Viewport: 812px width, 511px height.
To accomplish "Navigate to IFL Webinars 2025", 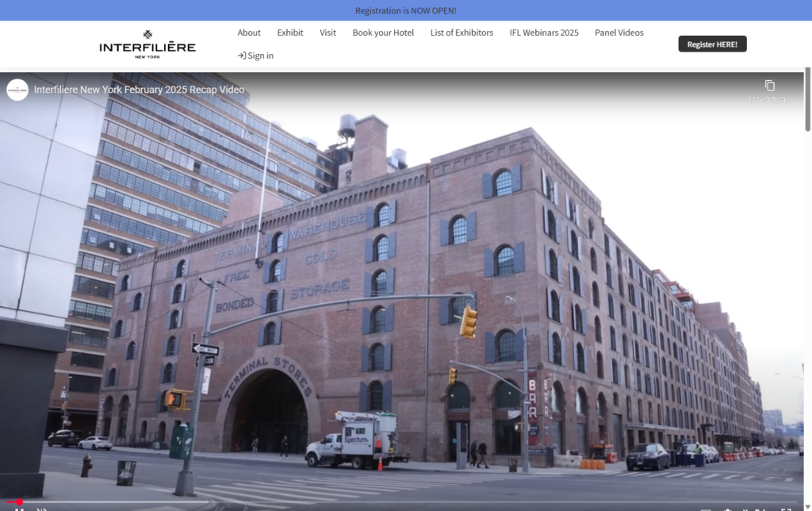I will (x=544, y=33).
